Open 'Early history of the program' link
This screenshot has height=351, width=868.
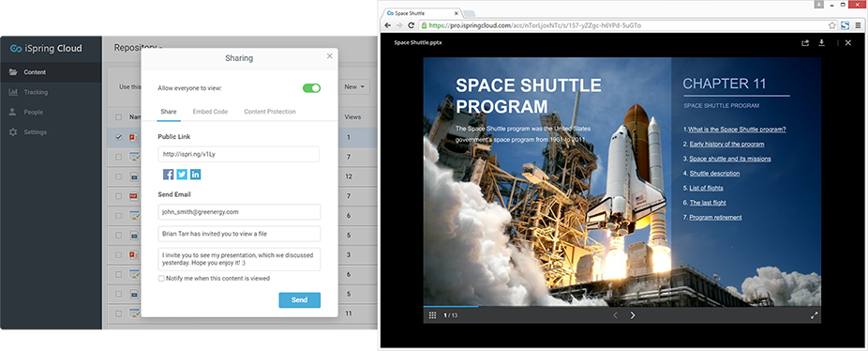(726, 145)
